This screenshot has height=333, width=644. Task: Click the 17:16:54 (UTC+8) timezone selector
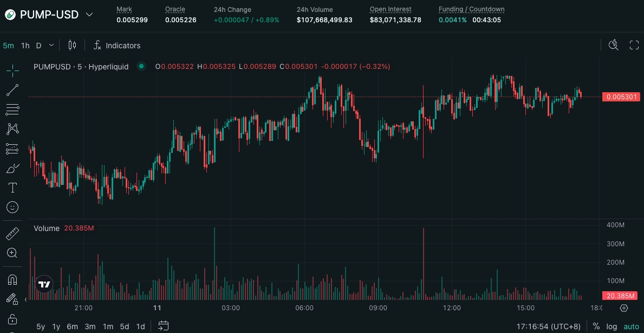click(548, 326)
